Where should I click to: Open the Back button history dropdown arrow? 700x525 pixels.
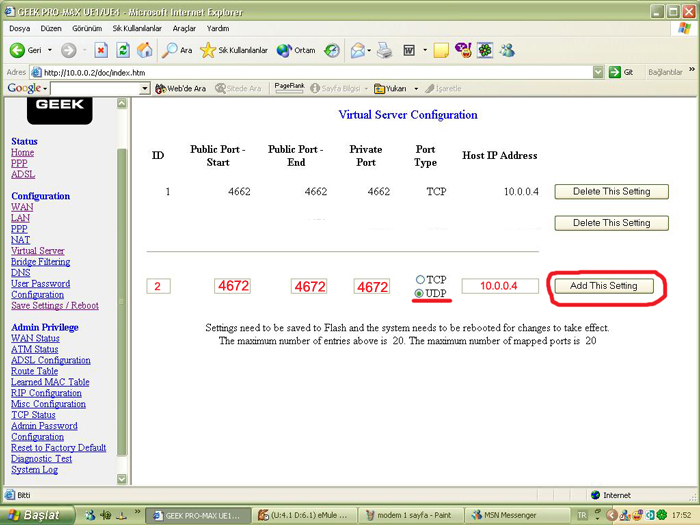pyautogui.click(x=50, y=50)
